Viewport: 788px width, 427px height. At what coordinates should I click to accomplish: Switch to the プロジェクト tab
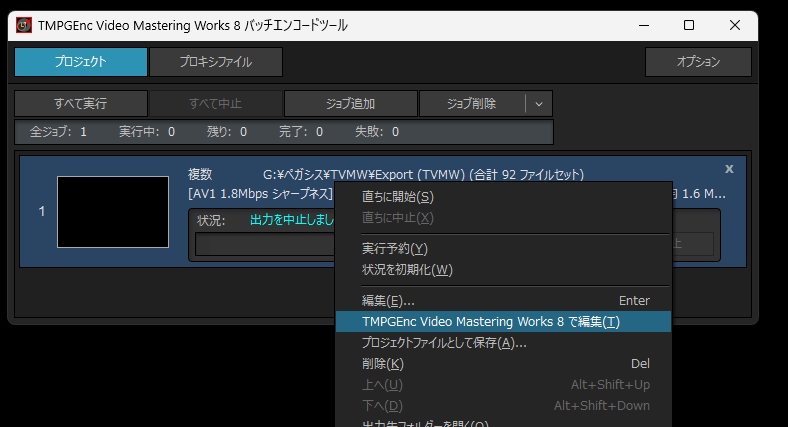[79, 62]
